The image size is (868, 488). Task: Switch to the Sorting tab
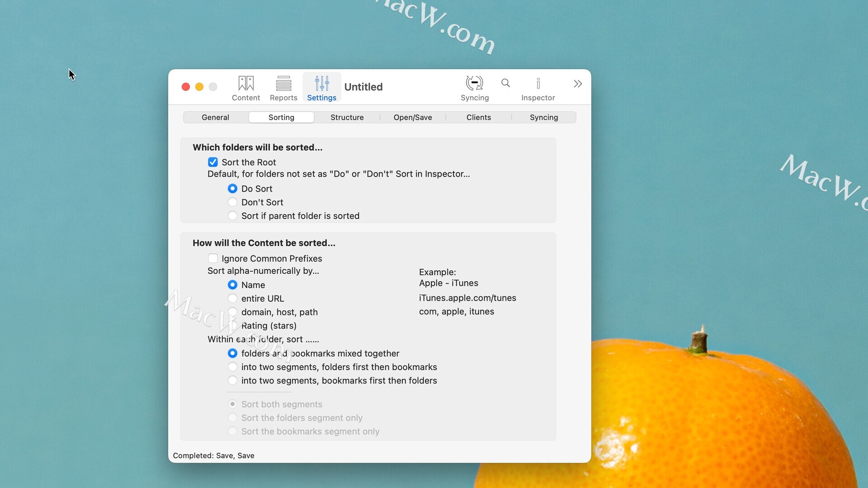281,117
